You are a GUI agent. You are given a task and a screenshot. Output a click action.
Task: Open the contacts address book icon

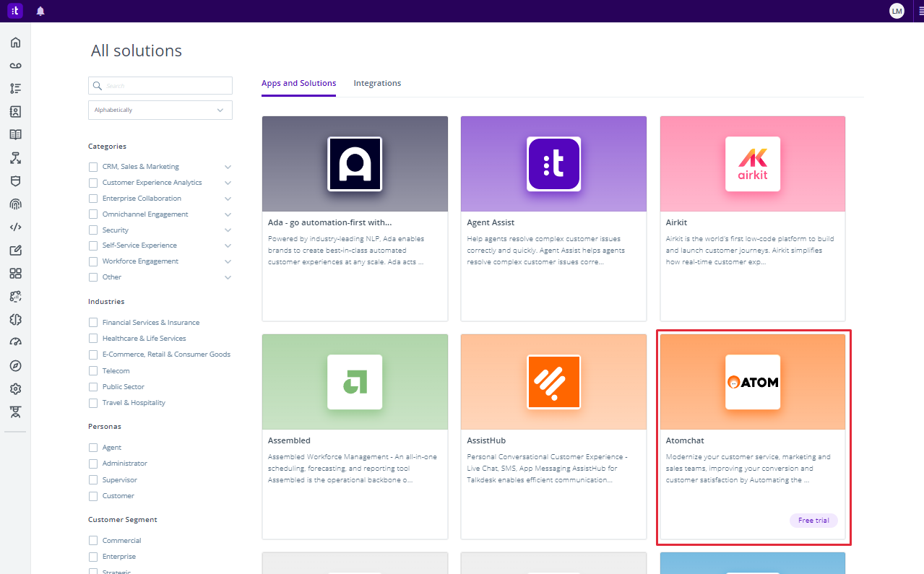coord(15,112)
